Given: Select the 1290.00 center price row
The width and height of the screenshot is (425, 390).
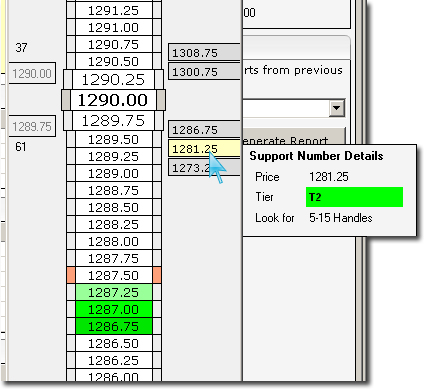Looking at the screenshot, I should click(x=113, y=100).
